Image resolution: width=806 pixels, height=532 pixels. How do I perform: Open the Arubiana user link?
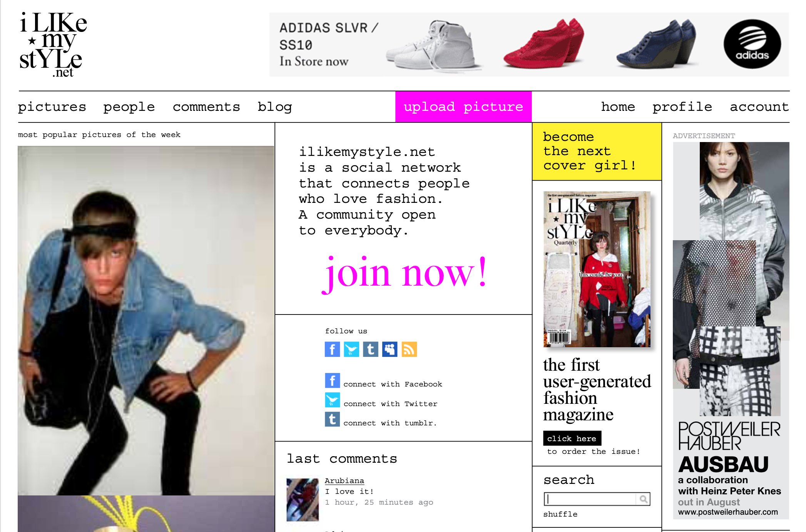344,480
